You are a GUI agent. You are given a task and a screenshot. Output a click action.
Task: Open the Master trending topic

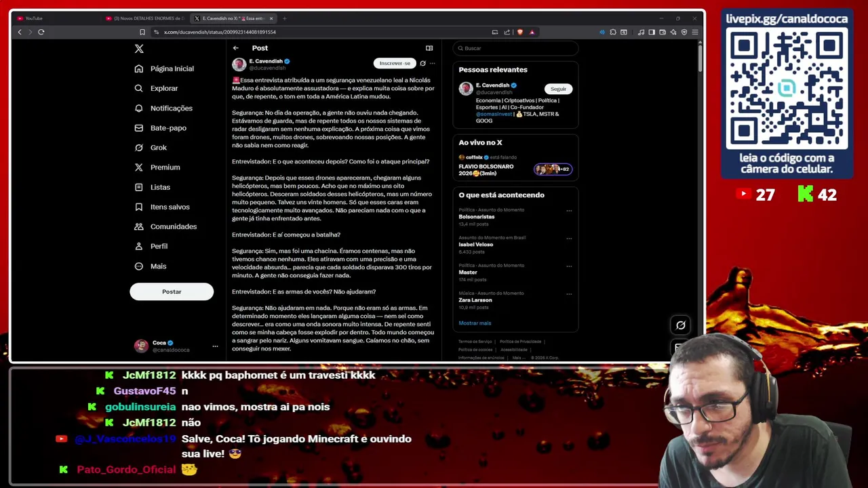pos(468,272)
